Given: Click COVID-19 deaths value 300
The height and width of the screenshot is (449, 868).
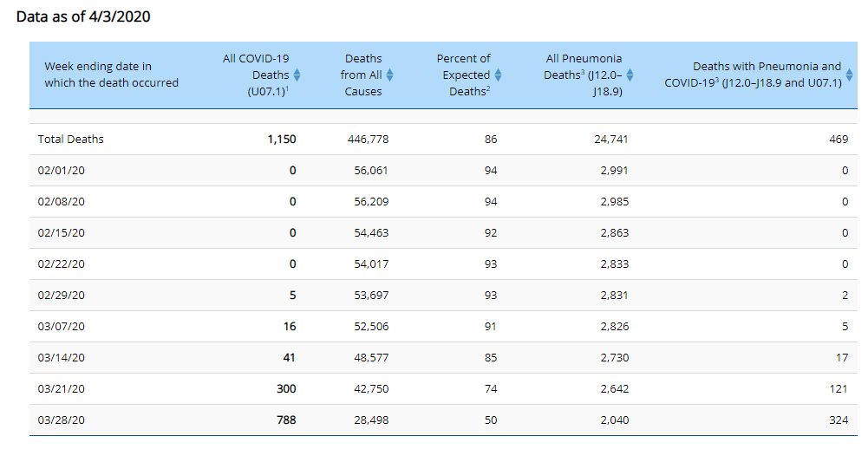Looking at the screenshot, I should (x=286, y=388).
